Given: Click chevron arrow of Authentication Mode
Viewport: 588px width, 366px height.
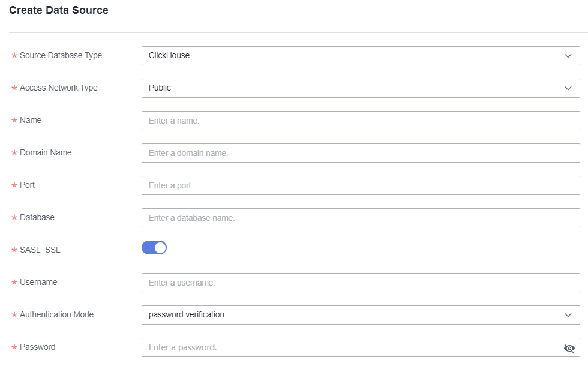Looking at the screenshot, I should pyautogui.click(x=568, y=315).
